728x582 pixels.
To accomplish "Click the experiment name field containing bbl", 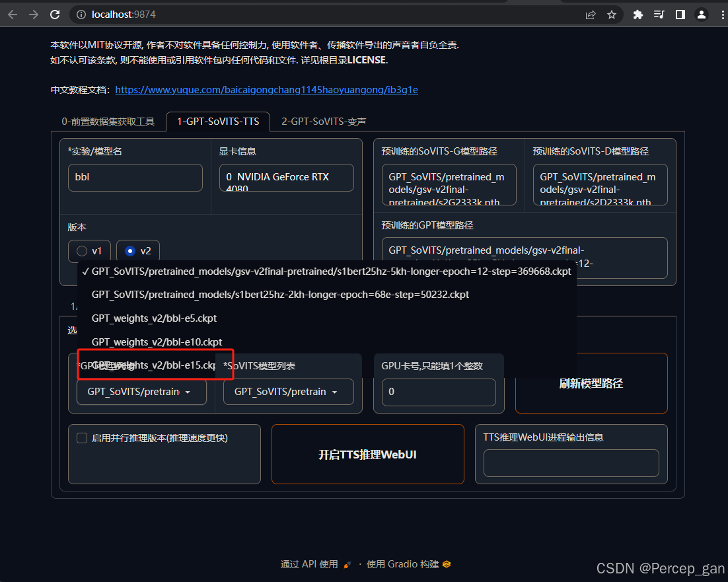I will 135,177.
